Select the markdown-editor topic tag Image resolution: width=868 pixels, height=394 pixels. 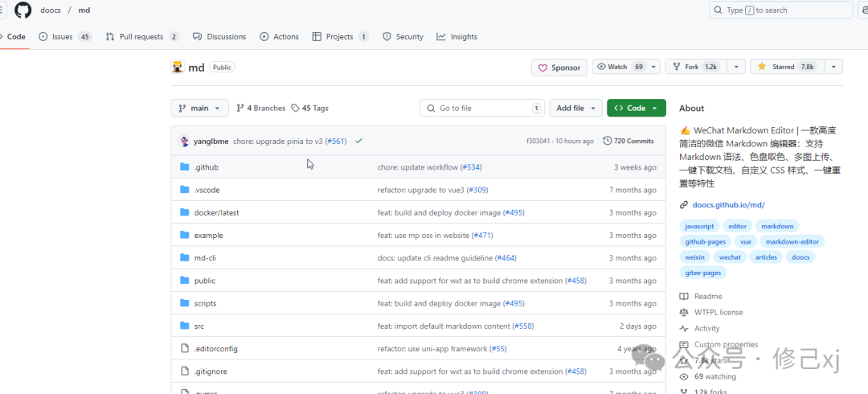pos(792,241)
